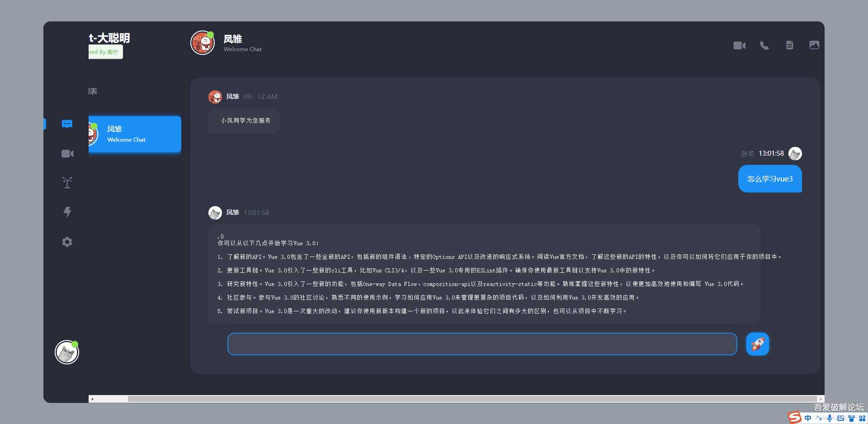Select the video camera icon in the sidebar
The height and width of the screenshot is (424, 868).
(x=67, y=153)
